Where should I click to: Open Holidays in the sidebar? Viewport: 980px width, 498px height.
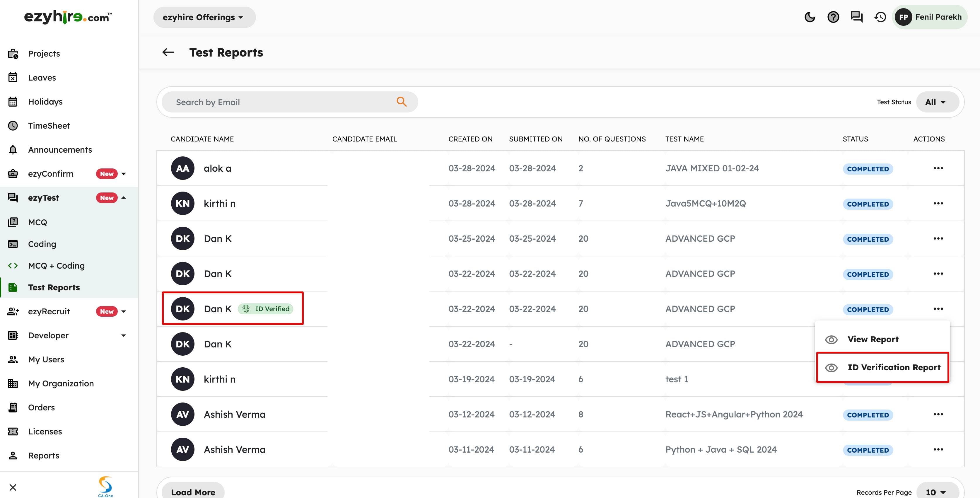tap(45, 102)
